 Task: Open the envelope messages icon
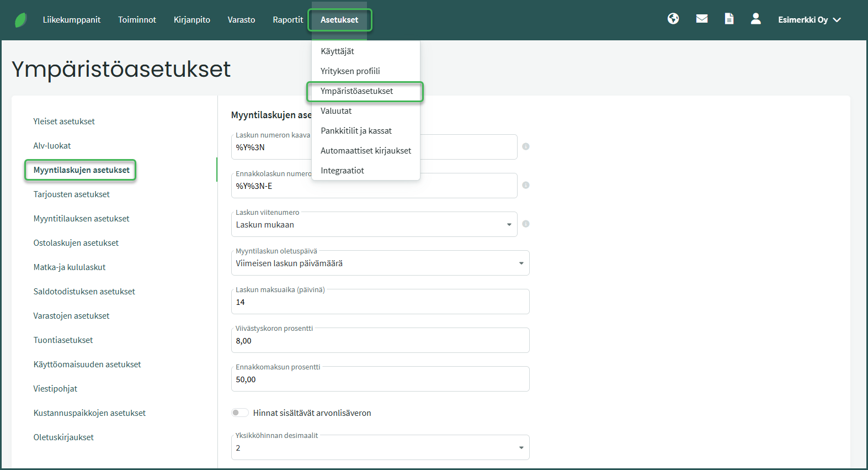[x=701, y=19]
